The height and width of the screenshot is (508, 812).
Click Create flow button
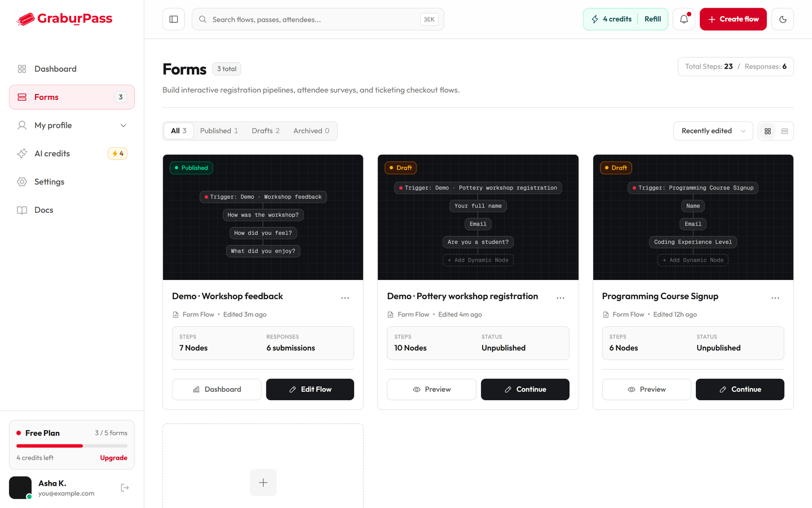click(x=733, y=19)
